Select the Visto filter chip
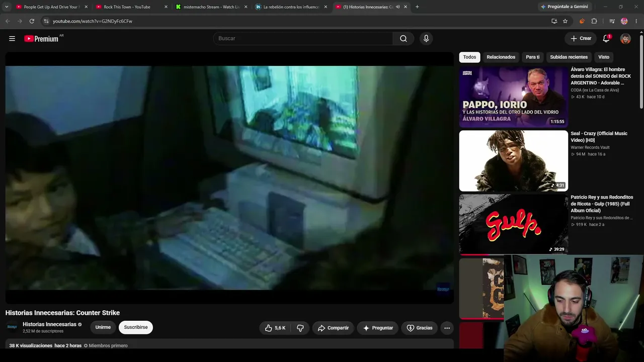Viewport: 644px width, 362px height. point(604,57)
